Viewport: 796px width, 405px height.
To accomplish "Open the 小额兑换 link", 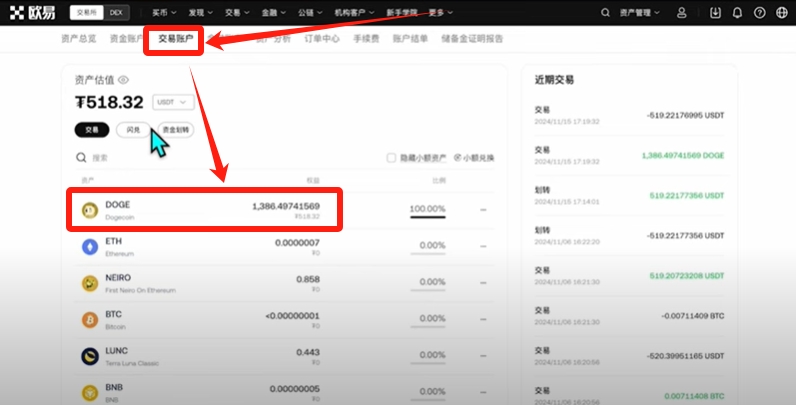I will pos(474,158).
